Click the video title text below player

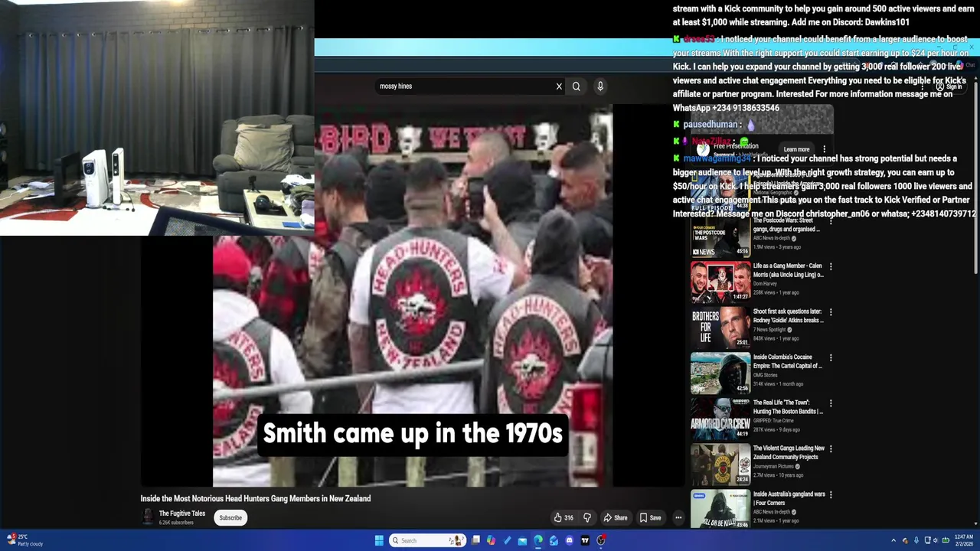coord(256,499)
